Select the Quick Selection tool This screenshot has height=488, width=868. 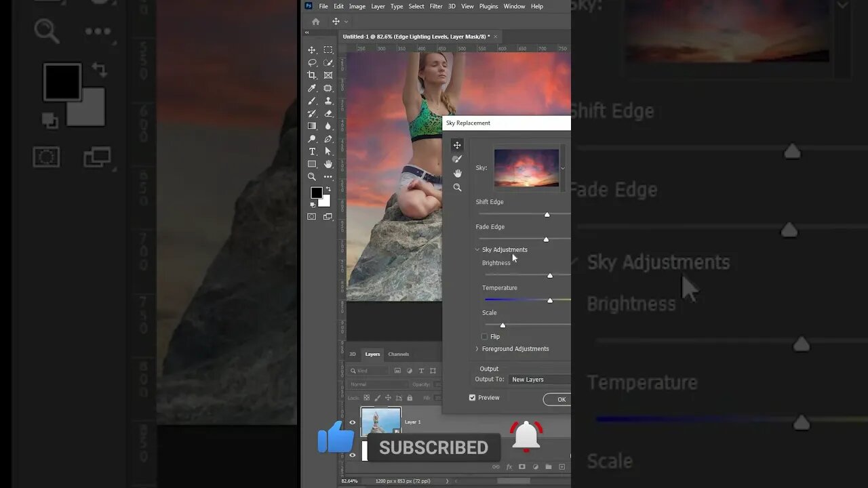point(328,62)
